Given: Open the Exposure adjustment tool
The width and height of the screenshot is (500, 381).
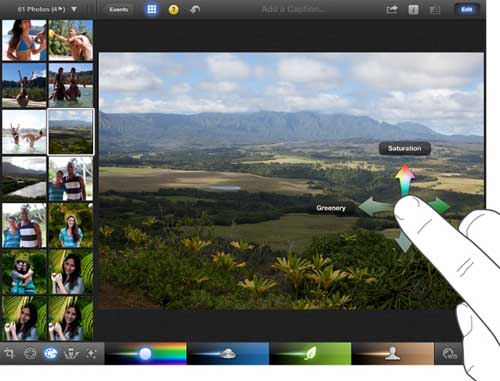Looking at the screenshot, I should pyautogui.click(x=30, y=353).
